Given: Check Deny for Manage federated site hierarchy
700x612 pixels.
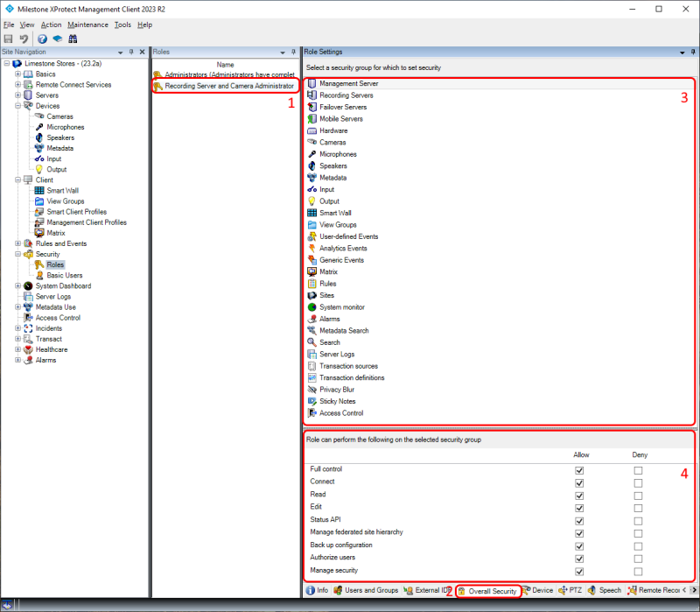Looking at the screenshot, I should (x=639, y=533).
